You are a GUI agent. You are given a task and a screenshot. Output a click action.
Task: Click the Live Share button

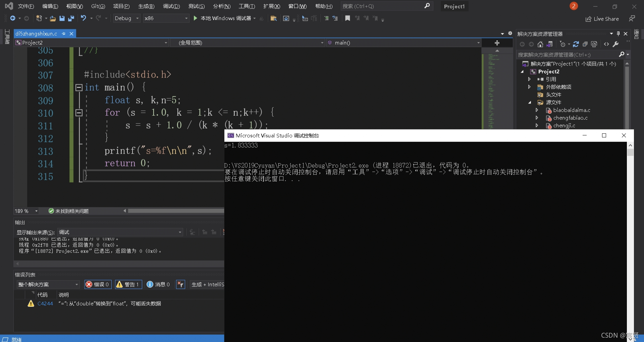[602, 19]
